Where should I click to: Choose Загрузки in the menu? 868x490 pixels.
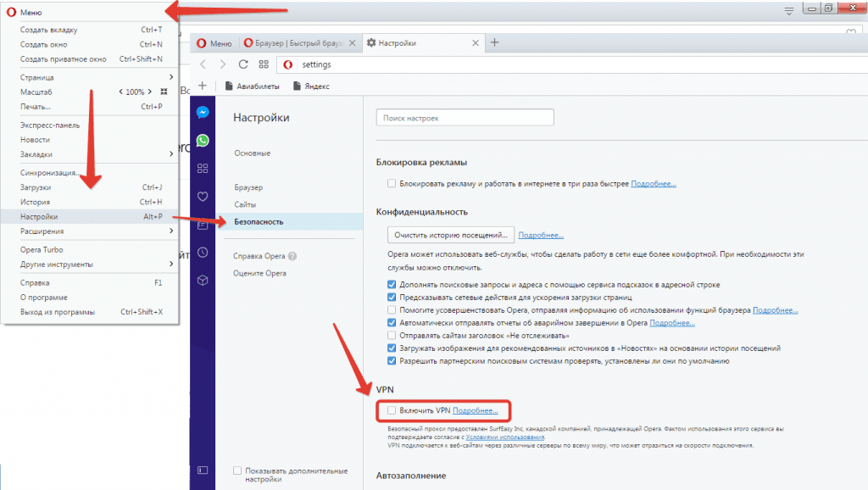(x=90, y=187)
